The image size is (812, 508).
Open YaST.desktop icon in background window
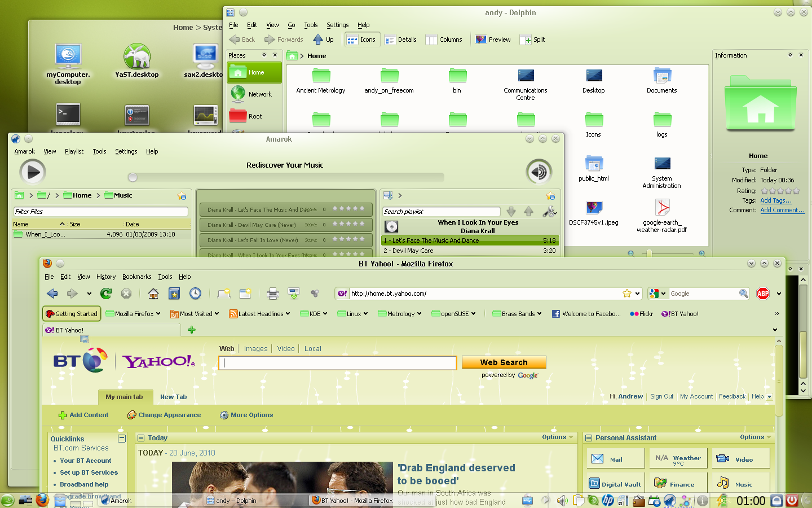tap(137, 60)
